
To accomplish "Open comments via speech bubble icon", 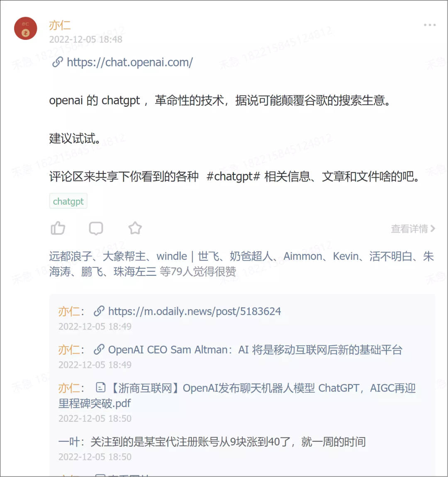I will [x=96, y=228].
